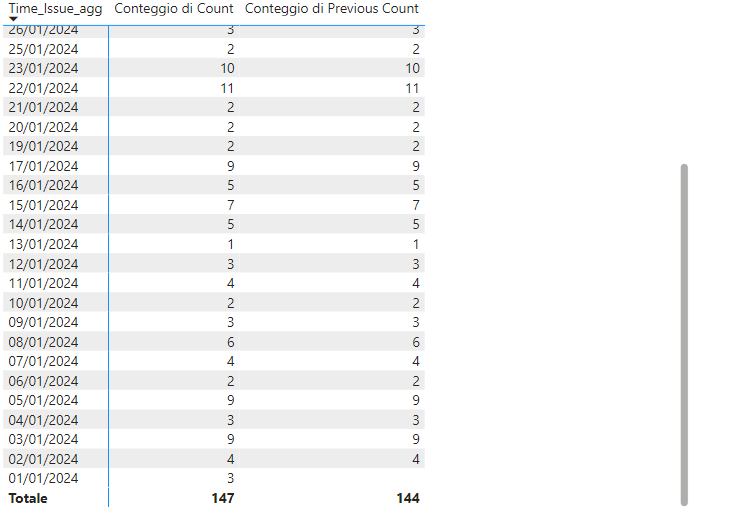Click the sort arrow under Time_Issue_agg
Image resolution: width=729 pixels, height=522 pixels.
pos(13,19)
